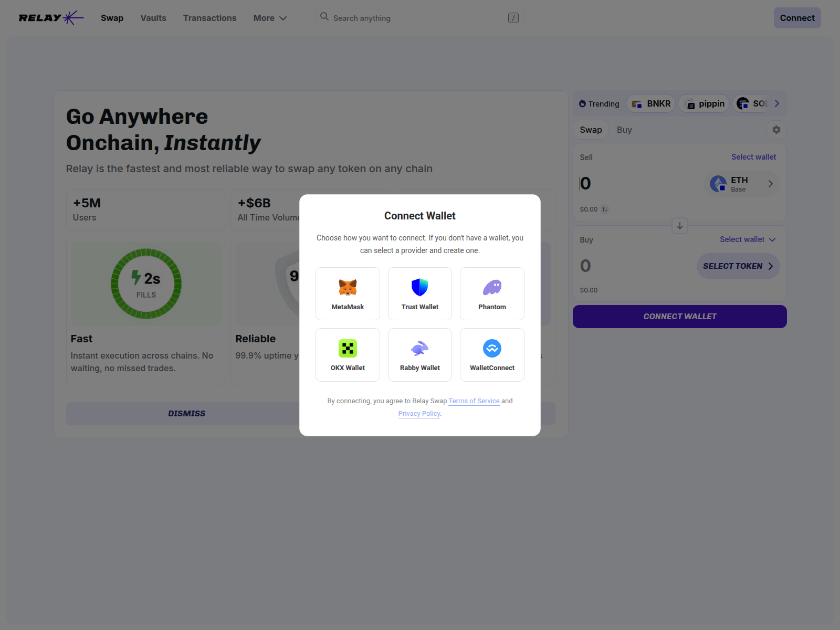Select trending token BNKR chip

pyautogui.click(x=651, y=104)
